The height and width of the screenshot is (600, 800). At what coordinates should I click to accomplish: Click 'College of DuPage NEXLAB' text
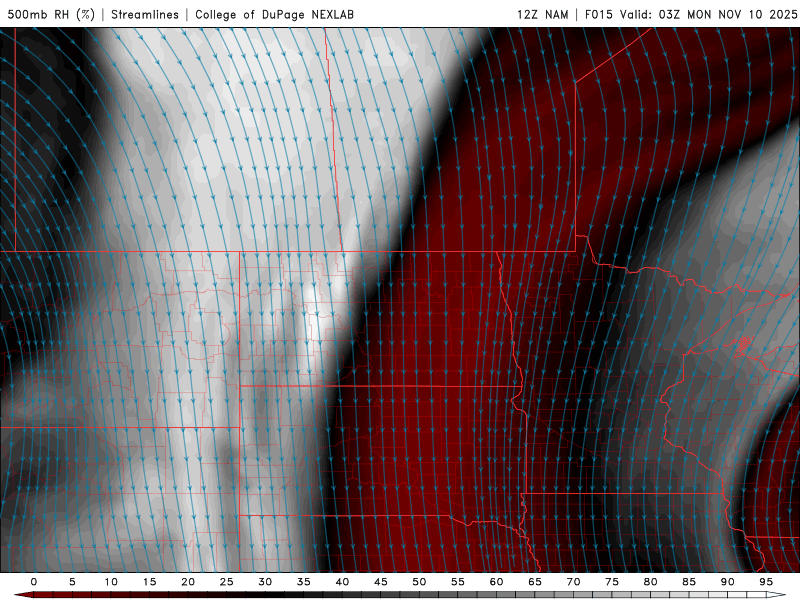[x=274, y=14]
